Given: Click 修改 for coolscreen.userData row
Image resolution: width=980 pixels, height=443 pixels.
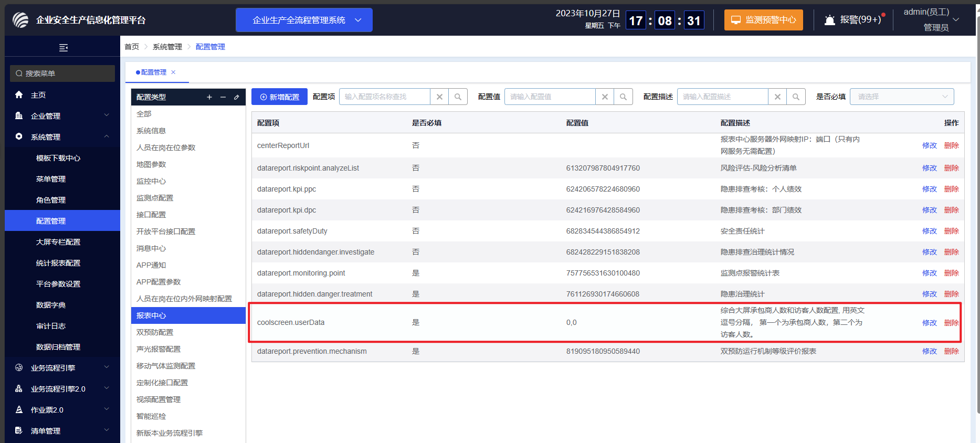Looking at the screenshot, I should [x=930, y=323].
